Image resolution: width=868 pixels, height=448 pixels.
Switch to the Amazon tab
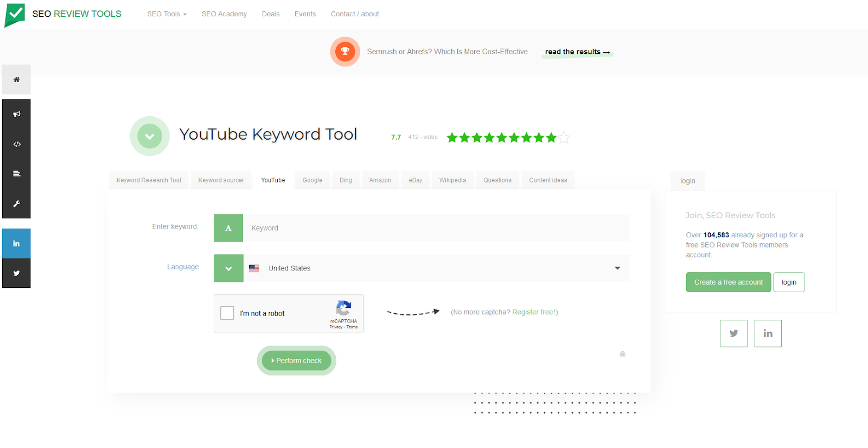pos(380,180)
